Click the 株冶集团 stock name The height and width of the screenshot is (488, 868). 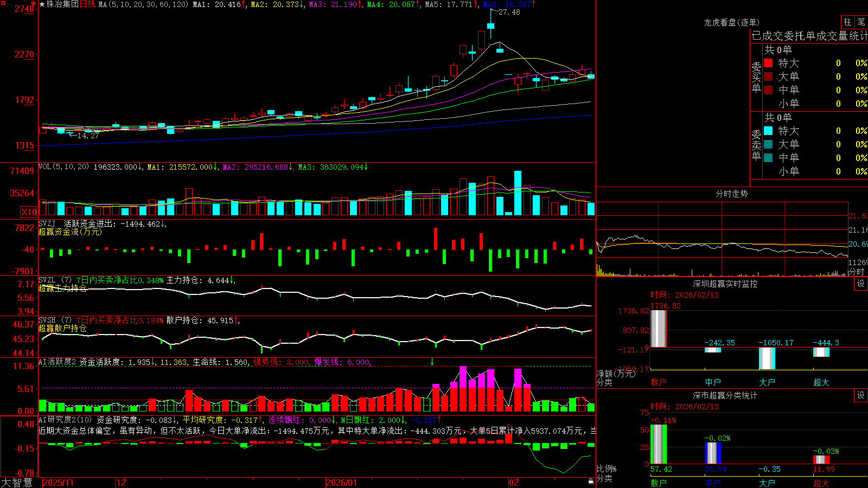tap(62, 4)
